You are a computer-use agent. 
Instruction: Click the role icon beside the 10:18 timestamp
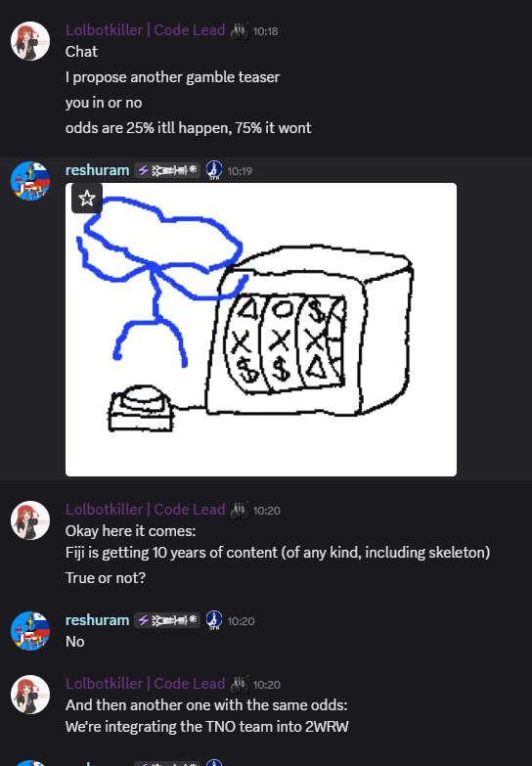[239, 30]
